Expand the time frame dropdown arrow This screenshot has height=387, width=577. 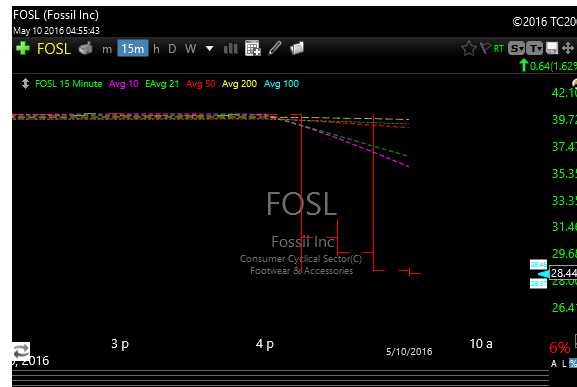tap(209, 49)
